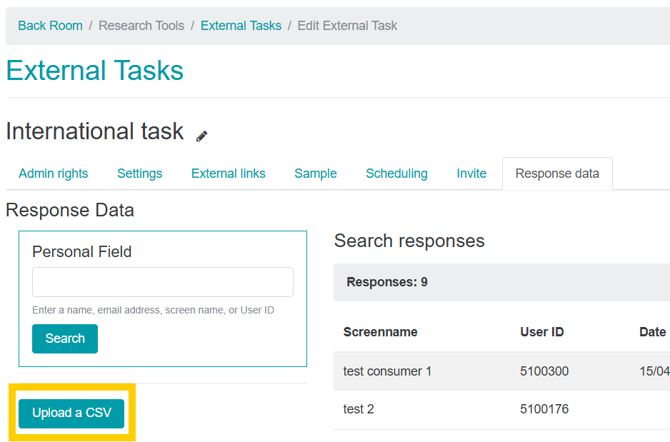Image resolution: width=670 pixels, height=442 pixels.
Task: Click the helper text under Personal Field
Action: pos(153,310)
